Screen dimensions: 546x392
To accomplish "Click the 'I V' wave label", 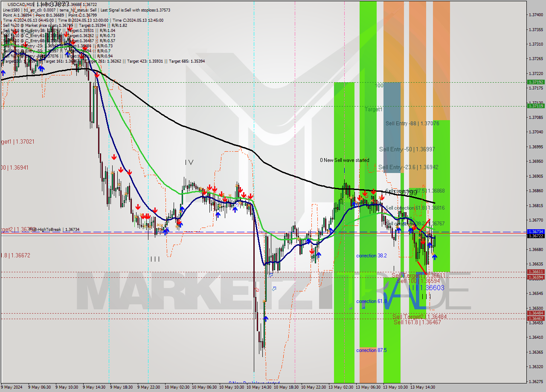I will [x=189, y=162].
